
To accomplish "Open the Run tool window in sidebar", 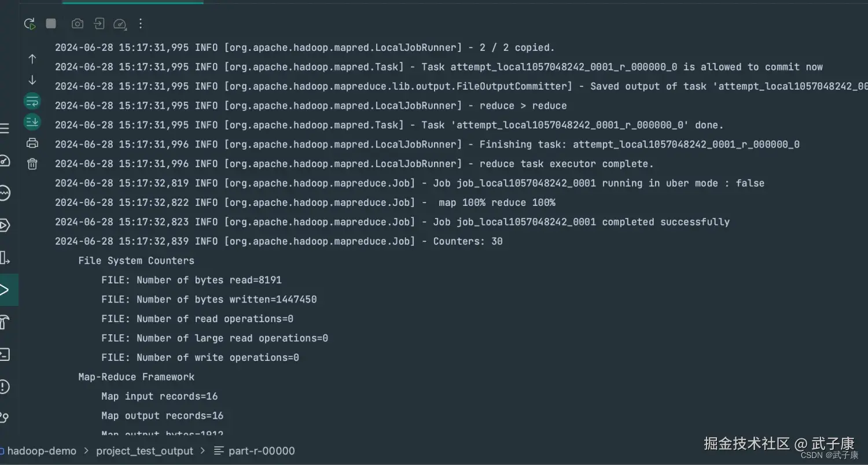I will pos(5,290).
